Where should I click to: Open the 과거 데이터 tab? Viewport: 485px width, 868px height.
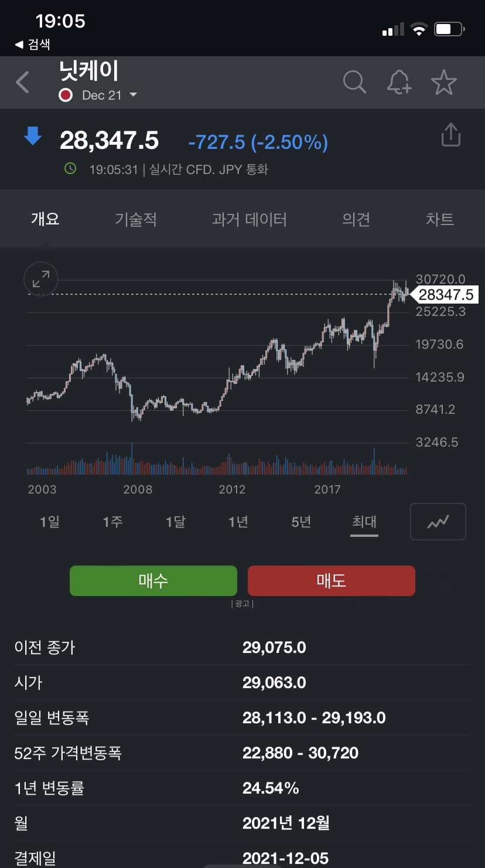[x=250, y=220]
